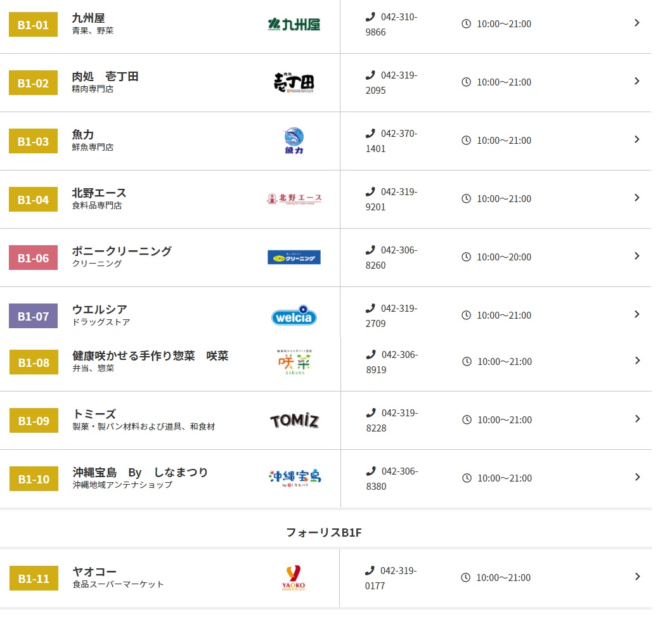Click phone icon in 北野エース row
This screenshot has width=672, height=626.
pyautogui.click(x=370, y=192)
